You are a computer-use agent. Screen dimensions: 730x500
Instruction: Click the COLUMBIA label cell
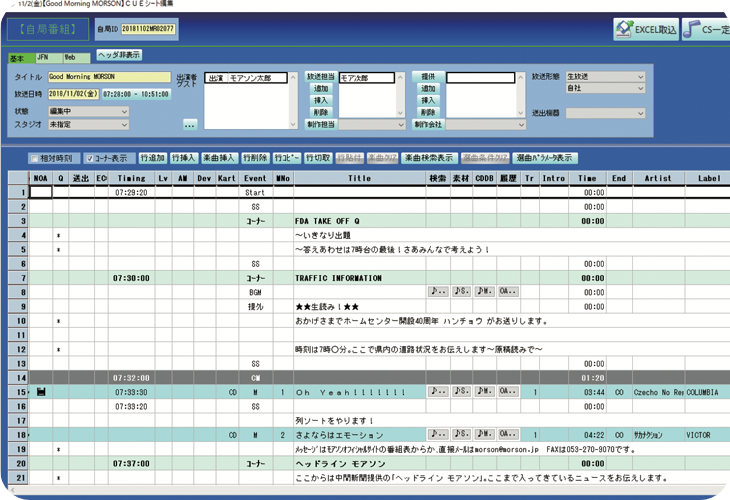coord(707,392)
